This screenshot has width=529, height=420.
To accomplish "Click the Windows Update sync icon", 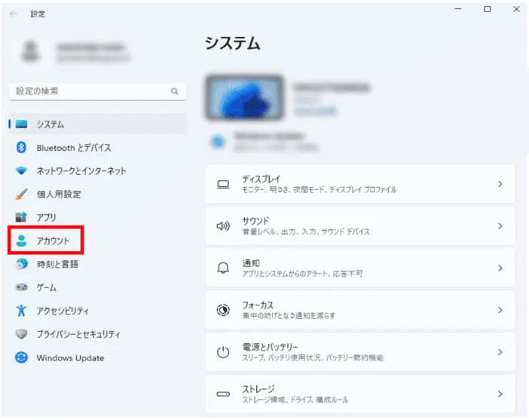I will tap(22, 357).
